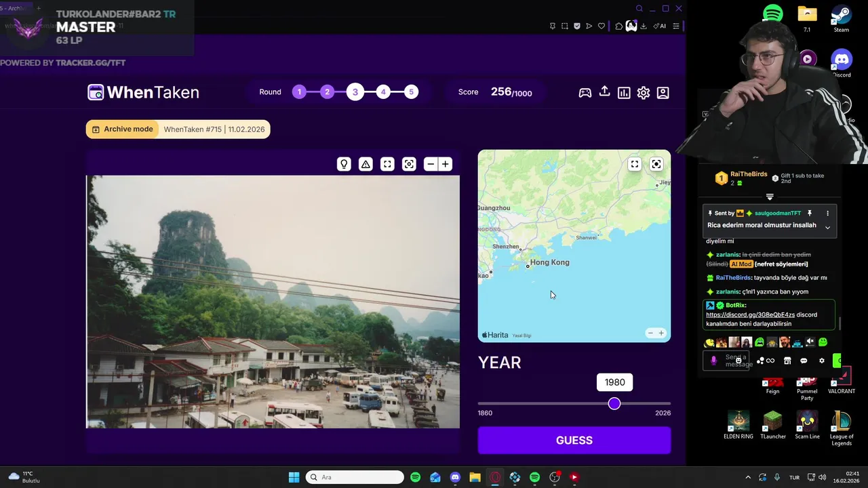The width and height of the screenshot is (868, 488).
Task: Select round 3 indicator
Action: pyautogui.click(x=355, y=92)
